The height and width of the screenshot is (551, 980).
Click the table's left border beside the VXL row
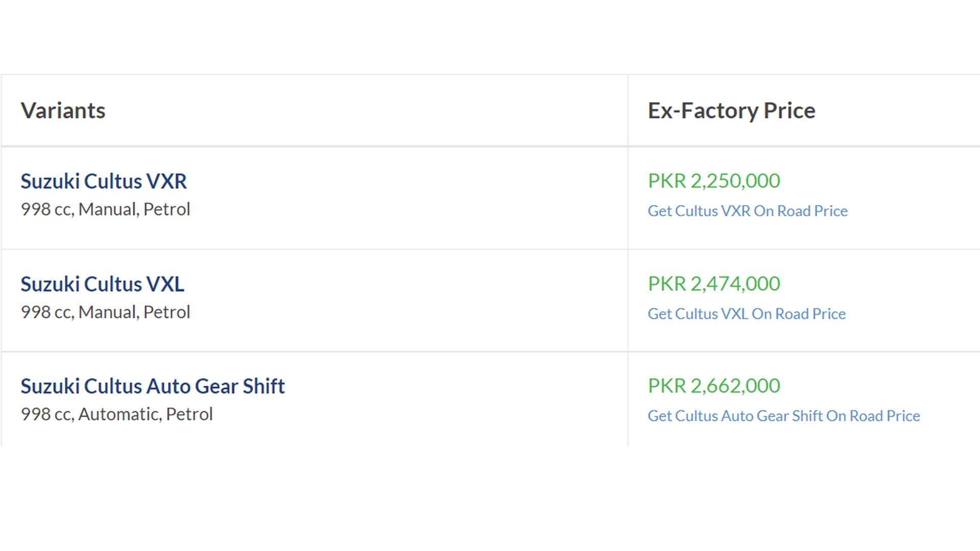pyautogui.click(x=1, y=300)
